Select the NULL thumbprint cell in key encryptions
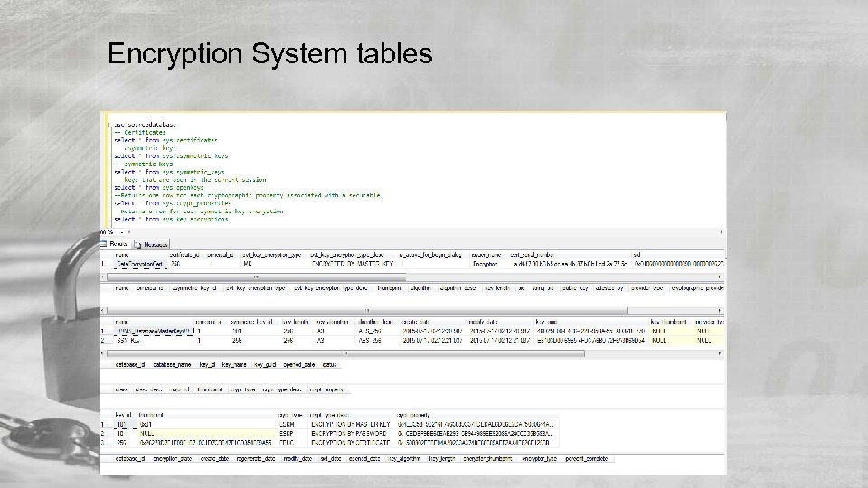Screen dimensions: 868x488 206,434
